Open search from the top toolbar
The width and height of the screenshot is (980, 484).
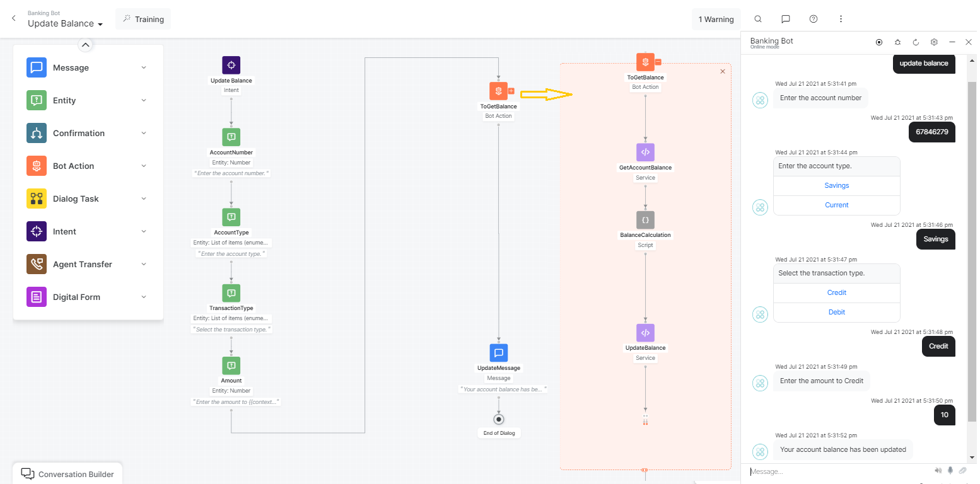click(757, 19)
